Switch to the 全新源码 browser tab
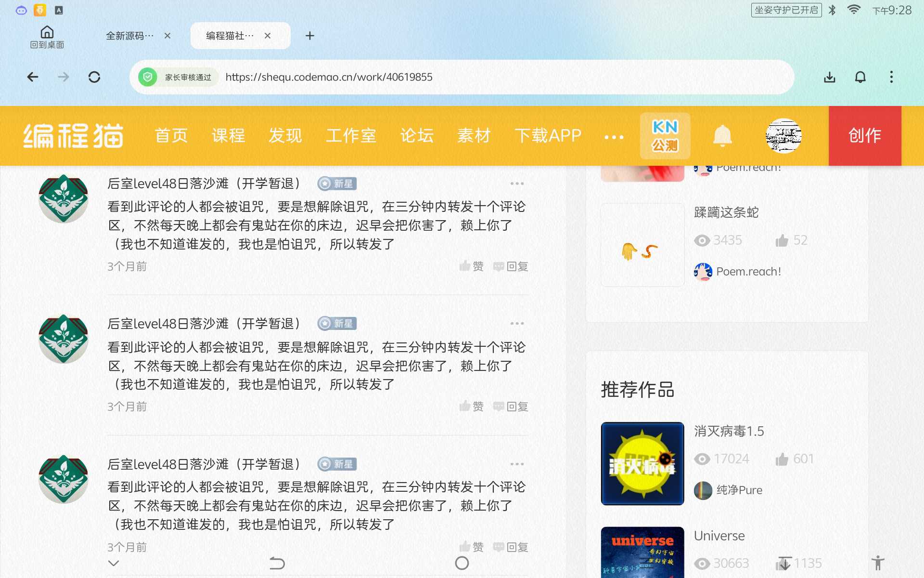924x578 pixels. click(130, 36)
